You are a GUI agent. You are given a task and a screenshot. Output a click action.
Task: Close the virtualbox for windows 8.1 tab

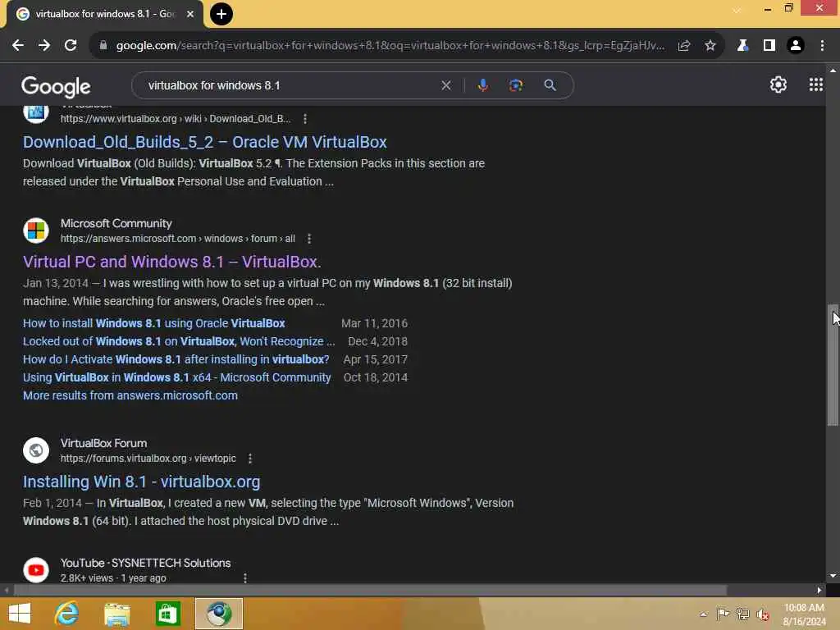pyautogui.click(x=190, y=14)
